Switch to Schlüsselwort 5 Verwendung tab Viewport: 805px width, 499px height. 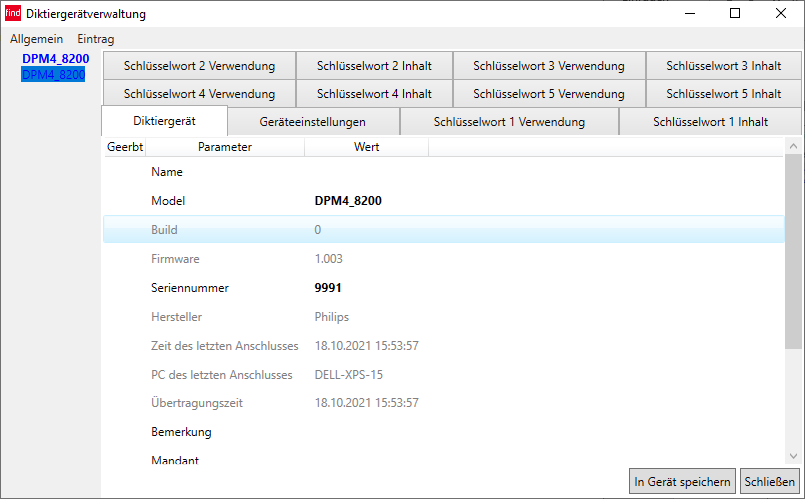[549, 94]
